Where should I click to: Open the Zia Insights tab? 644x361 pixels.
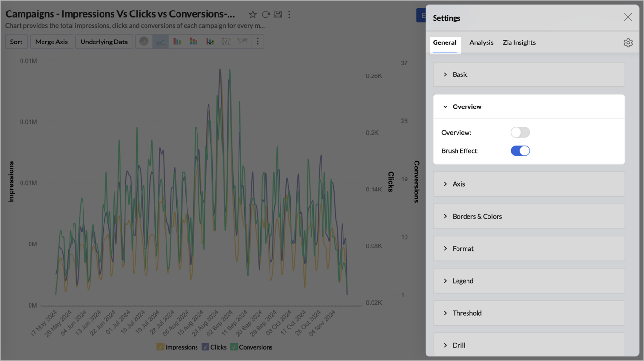coord(519,42)
